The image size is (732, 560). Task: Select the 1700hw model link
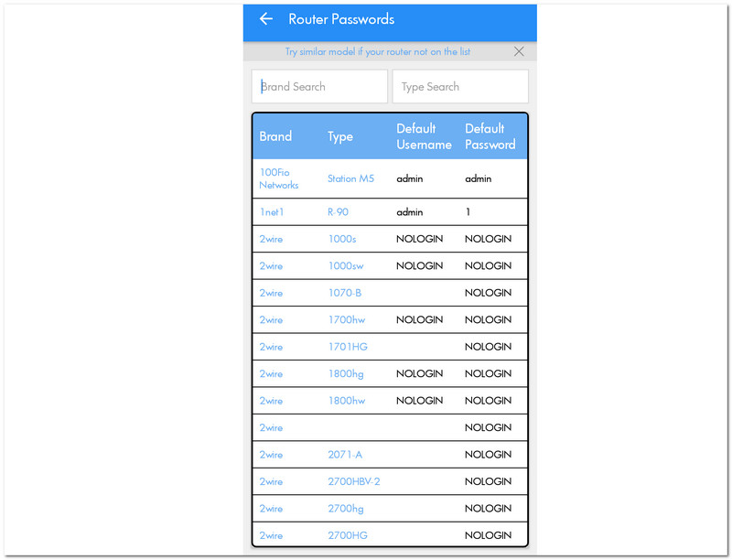(x=347, y=320)
